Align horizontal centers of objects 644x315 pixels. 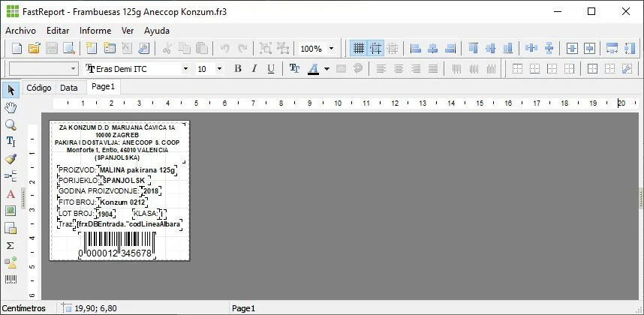[x=432, y=49]
